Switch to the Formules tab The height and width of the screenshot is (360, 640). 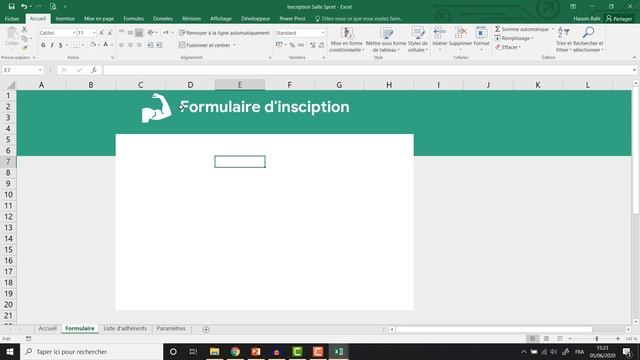133,19
